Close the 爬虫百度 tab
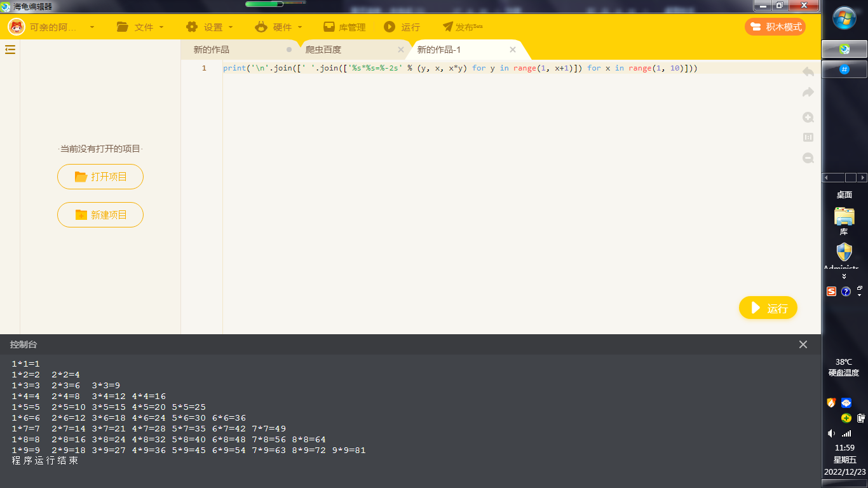Image resolution: width=868 pixels, height=488 pixels. (x=401, y=50)
